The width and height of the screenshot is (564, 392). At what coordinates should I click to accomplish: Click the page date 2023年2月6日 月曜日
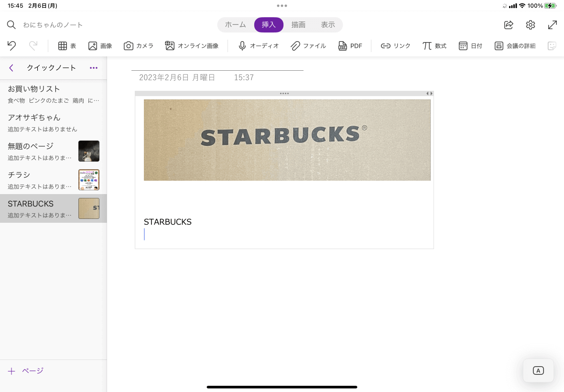177,77
